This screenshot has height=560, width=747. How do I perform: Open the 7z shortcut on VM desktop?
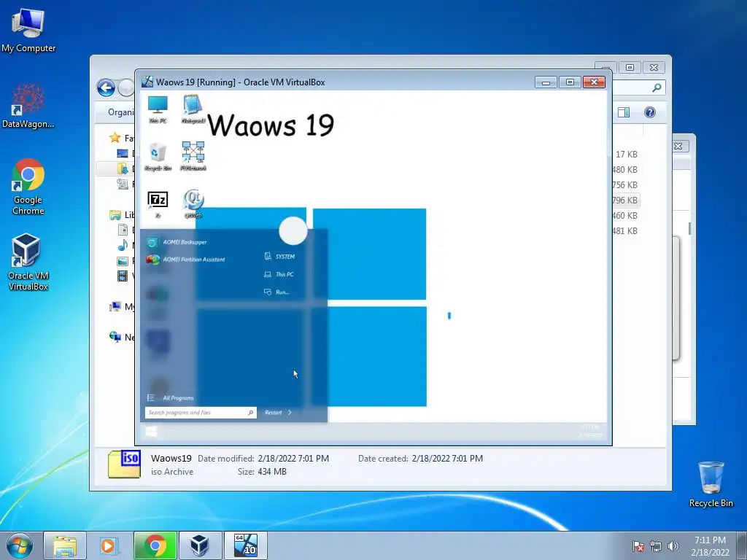[158, 204]
